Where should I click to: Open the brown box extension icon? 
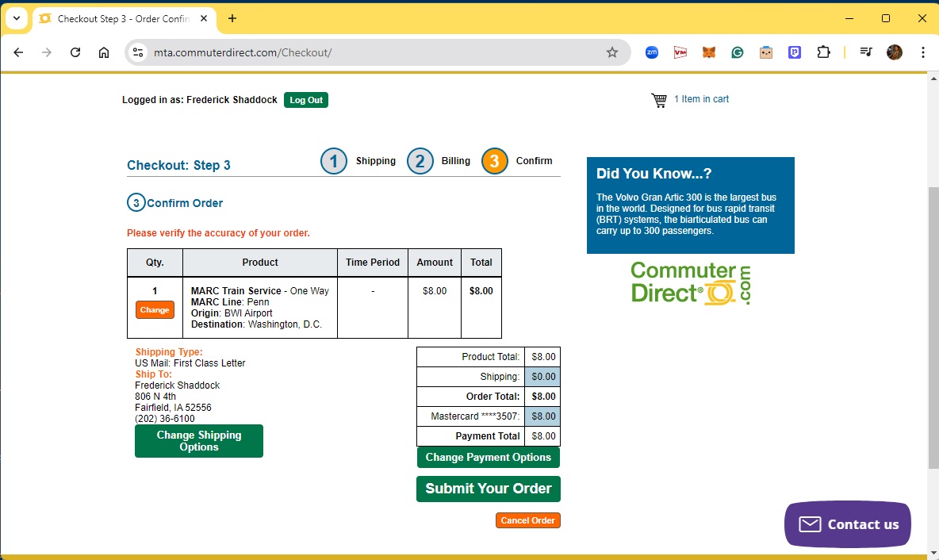(x=766, y=52)
